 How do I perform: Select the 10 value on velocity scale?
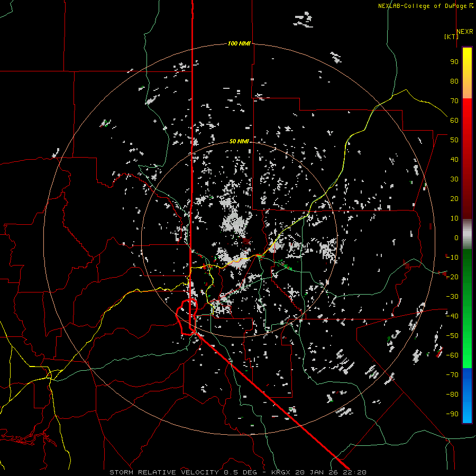click(454, 218)
